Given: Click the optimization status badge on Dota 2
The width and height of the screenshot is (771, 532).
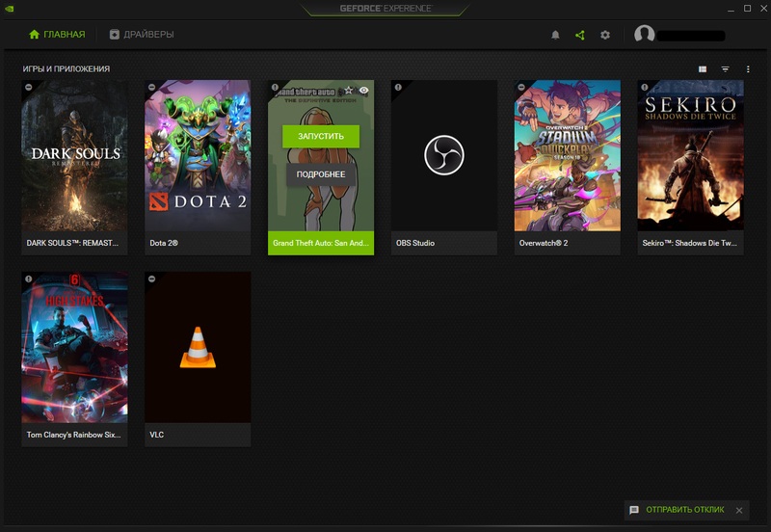Looking at the screenshot, I should click(152, 88).
